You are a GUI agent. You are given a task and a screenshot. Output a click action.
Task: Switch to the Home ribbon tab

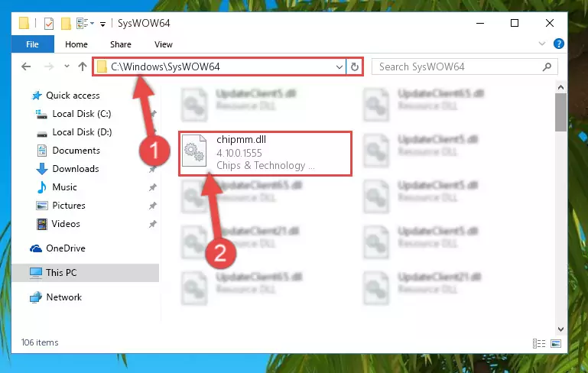coord(76,44)
